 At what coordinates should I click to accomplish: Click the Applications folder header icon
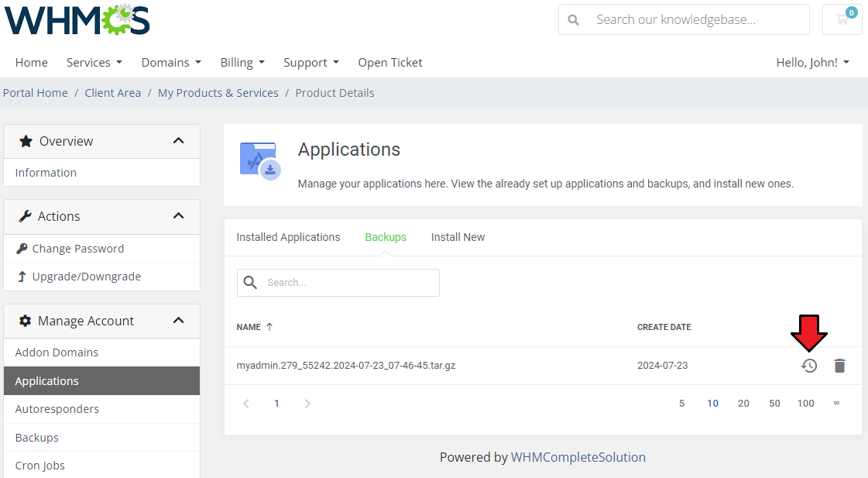pos(259,160)
